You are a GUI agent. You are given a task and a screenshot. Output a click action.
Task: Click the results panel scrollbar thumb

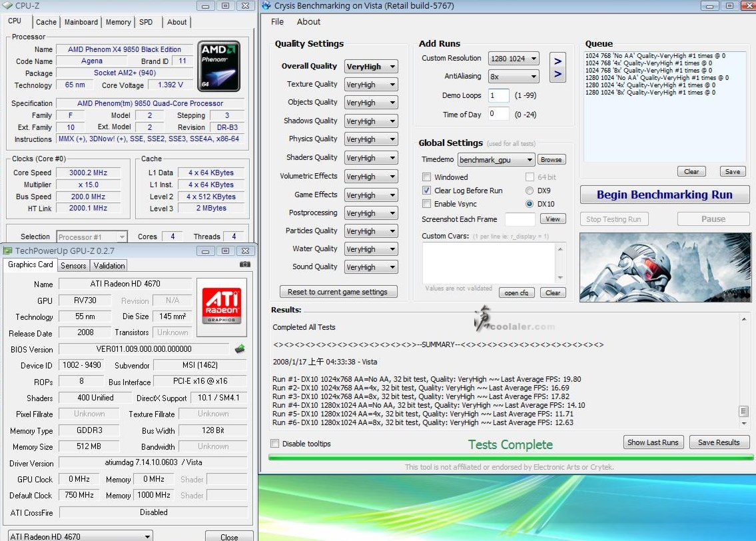[x=743, y=411]
